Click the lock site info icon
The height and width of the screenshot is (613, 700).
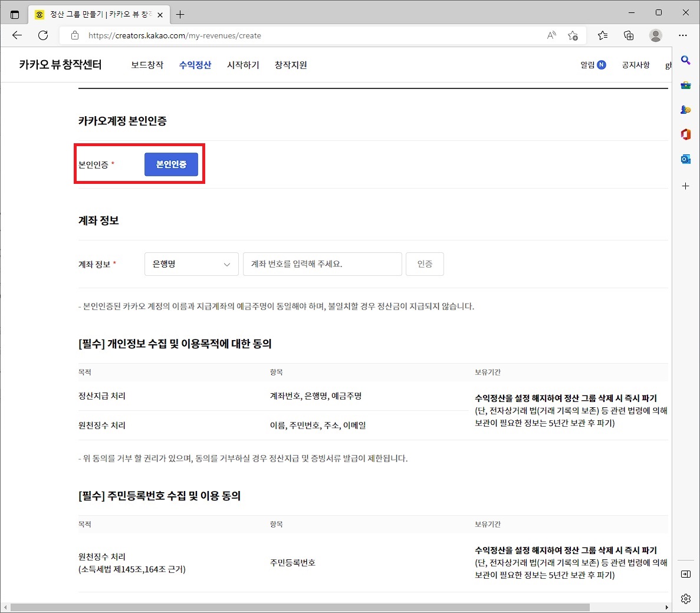click(75, 35)
